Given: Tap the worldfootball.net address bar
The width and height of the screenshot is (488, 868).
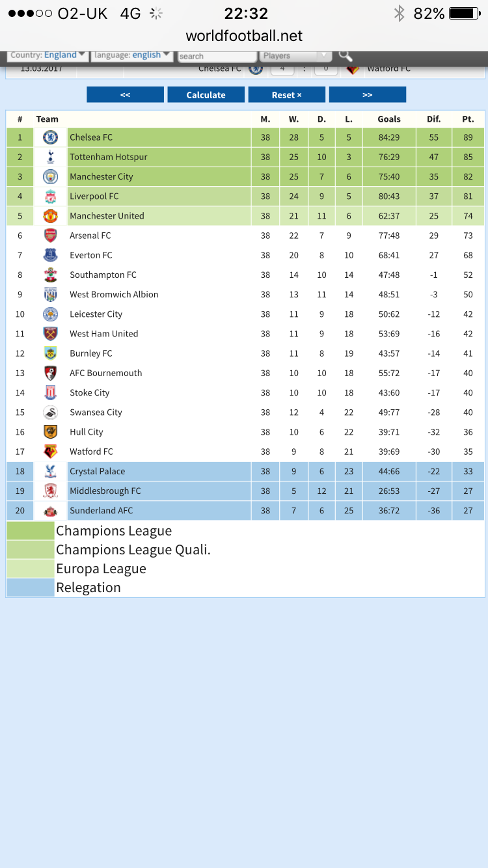Looking at the screenshot, I should point(244,36).
